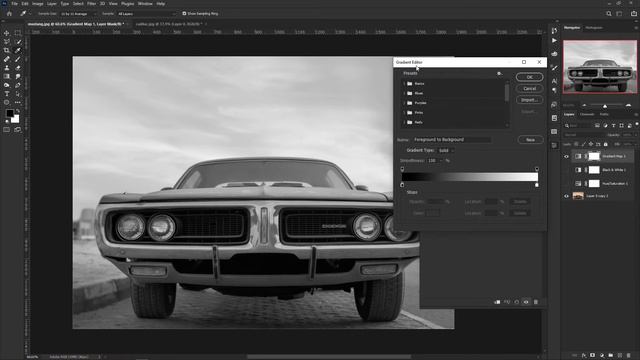Switch to the Histogram tab
Viewport: 640px width, 360px height.
pos(594,28)
